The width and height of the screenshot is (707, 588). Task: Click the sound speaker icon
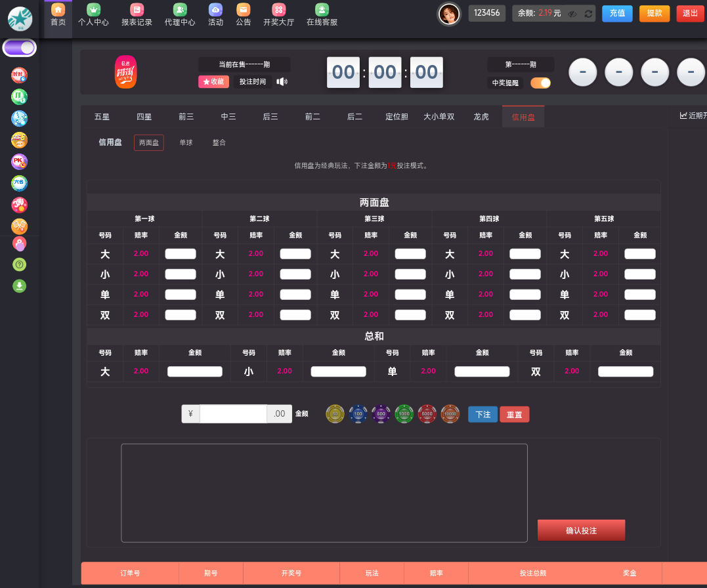click(282, 82)
